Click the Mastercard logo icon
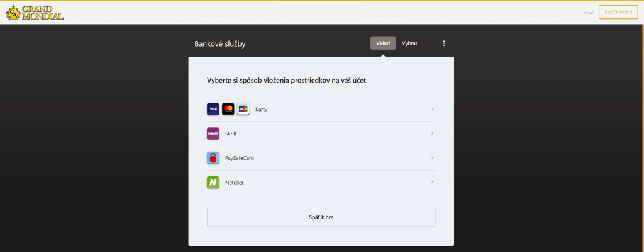Viewport: 644px width, 252px height. coord(228,109)
